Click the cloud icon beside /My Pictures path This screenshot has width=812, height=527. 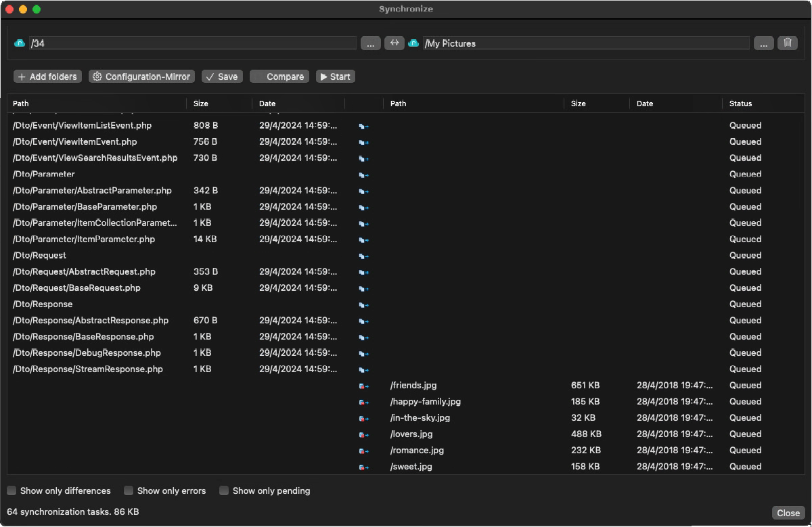coord(413,43)
